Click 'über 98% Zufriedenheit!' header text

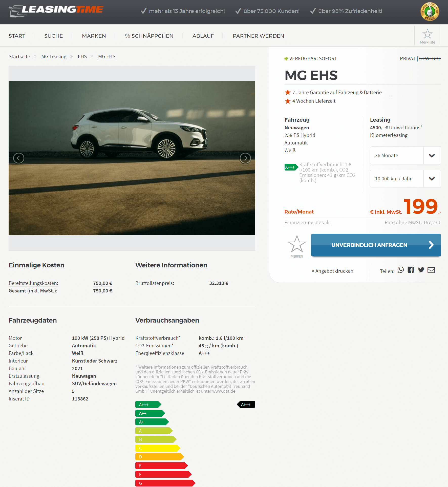click(350, 11)
